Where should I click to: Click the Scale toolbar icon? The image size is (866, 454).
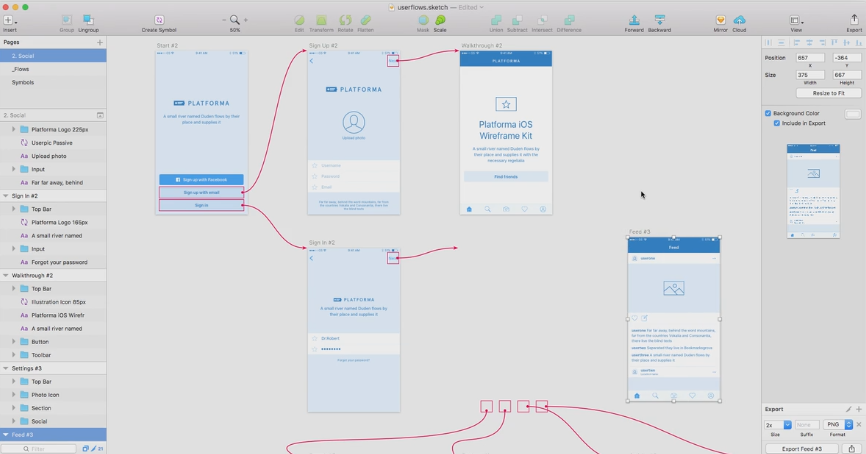(440, 20)
